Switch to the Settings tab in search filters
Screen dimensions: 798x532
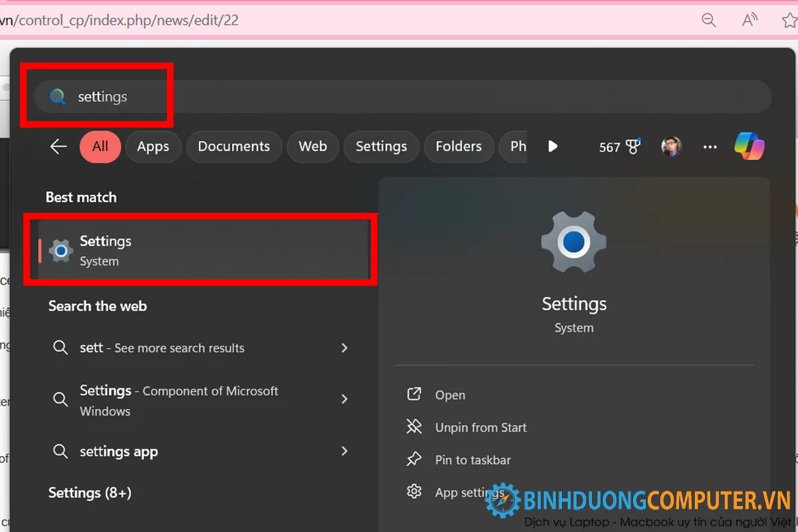pos(381,146)
